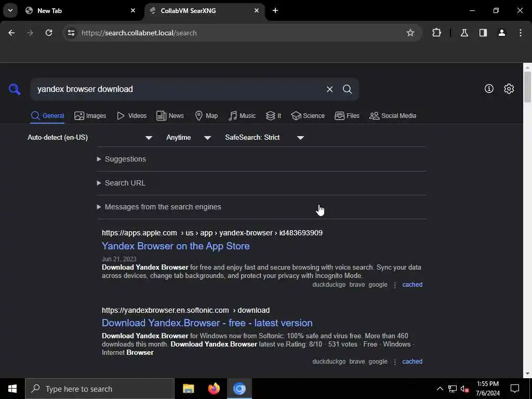The width and height of the screenshot is (532, 399).
Task: Open the Windows Start menu
Action: (12, 389)
